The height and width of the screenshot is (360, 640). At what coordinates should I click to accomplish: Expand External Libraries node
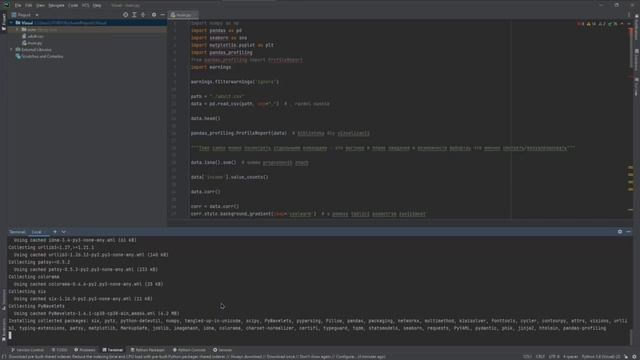coord(11,49)
